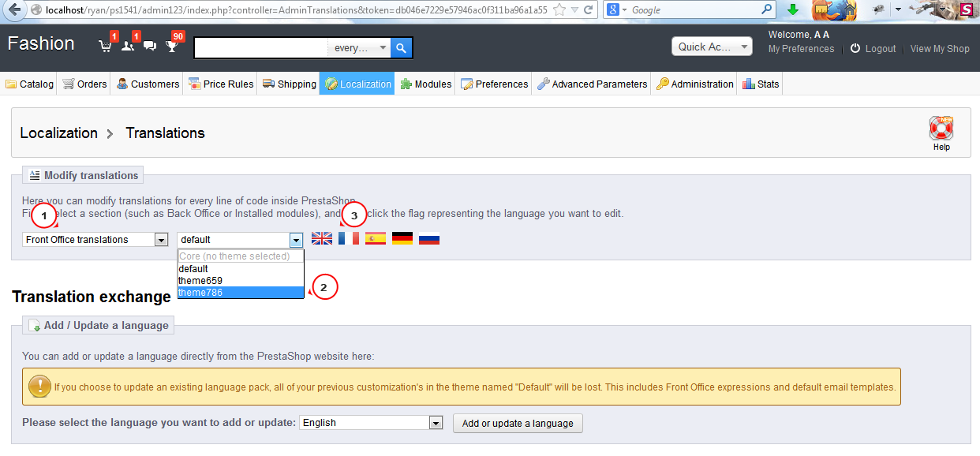Open the Catalog menu tab
980x456 pixels.
(30, 84)
